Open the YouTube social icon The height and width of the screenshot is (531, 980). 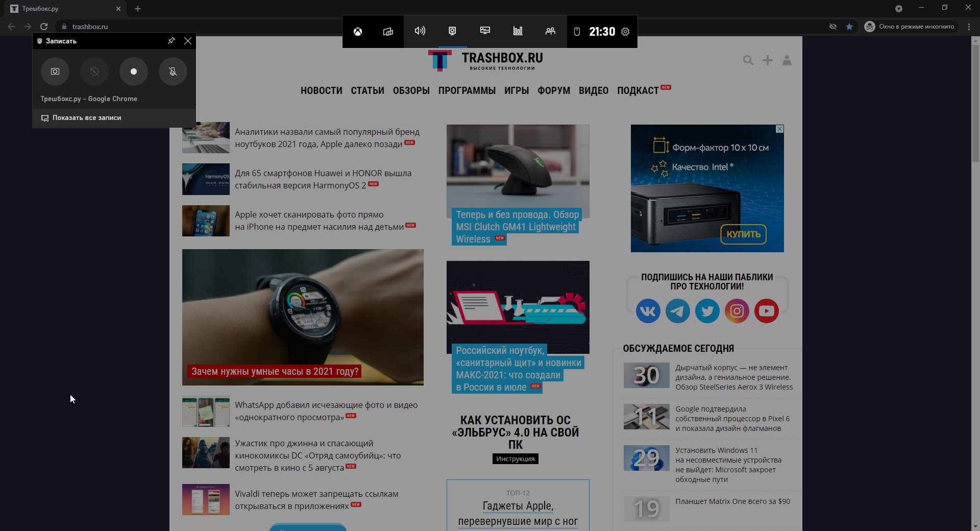tap(767, 311)
